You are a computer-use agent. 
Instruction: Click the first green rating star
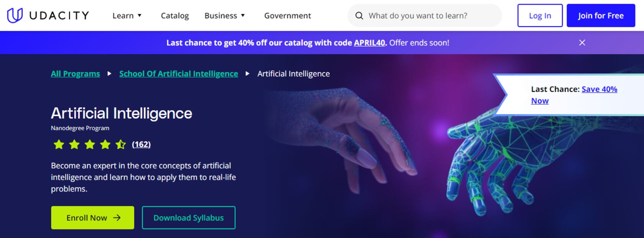[59, 144]
